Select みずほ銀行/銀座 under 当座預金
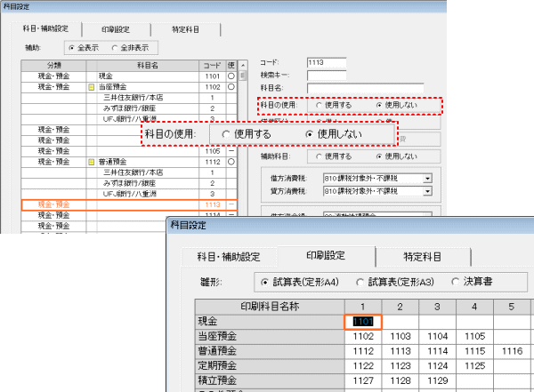This screenshot has width=534, height=392. coord(129,108)
